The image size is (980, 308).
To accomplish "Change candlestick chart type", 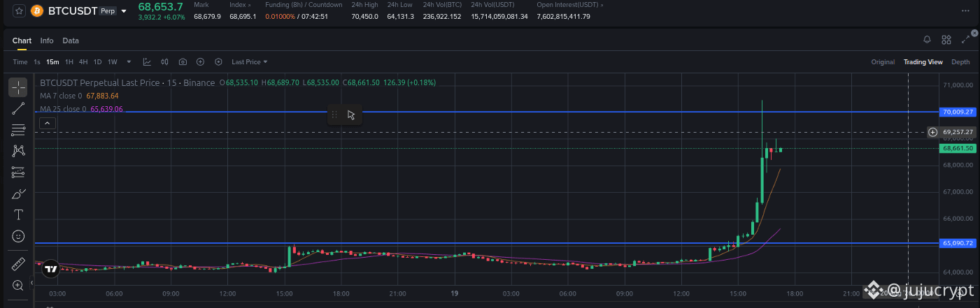I will (x=165, y=61).
